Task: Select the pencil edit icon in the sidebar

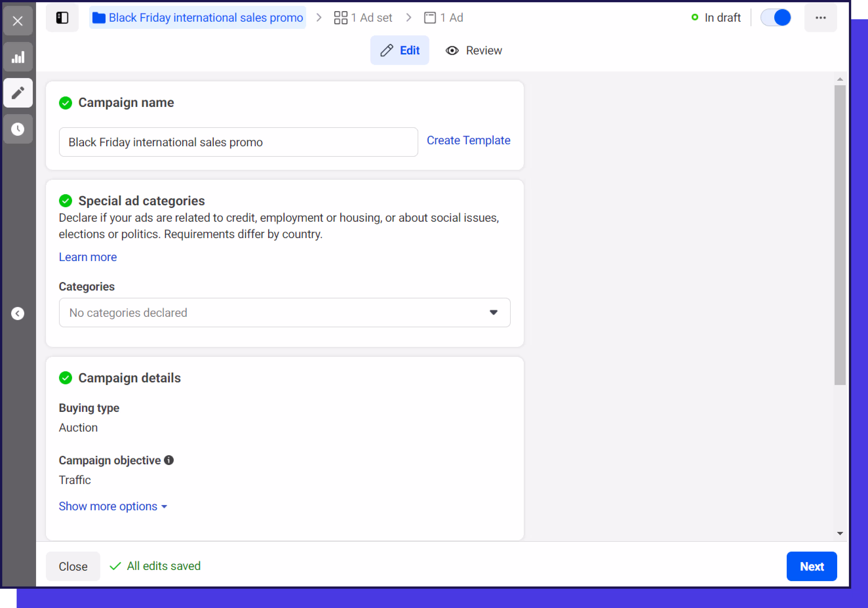Action: [18, 92]
